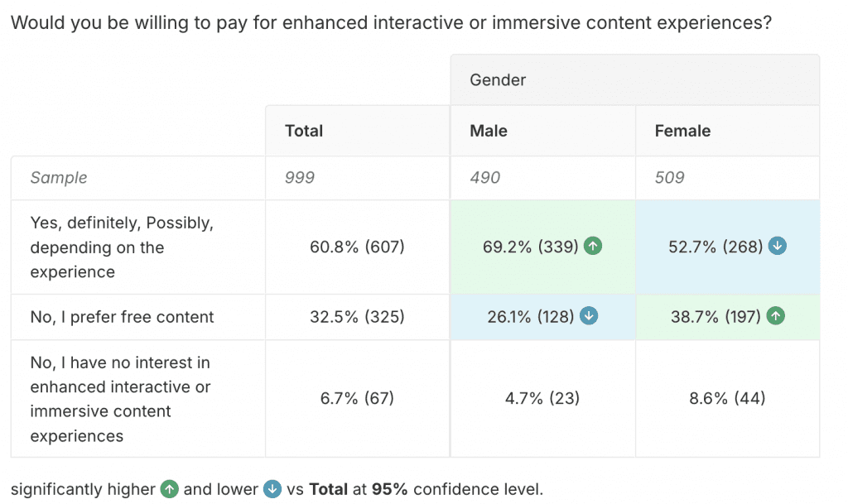
Task: Select the Total sample value 999
Action: (299, 177)
